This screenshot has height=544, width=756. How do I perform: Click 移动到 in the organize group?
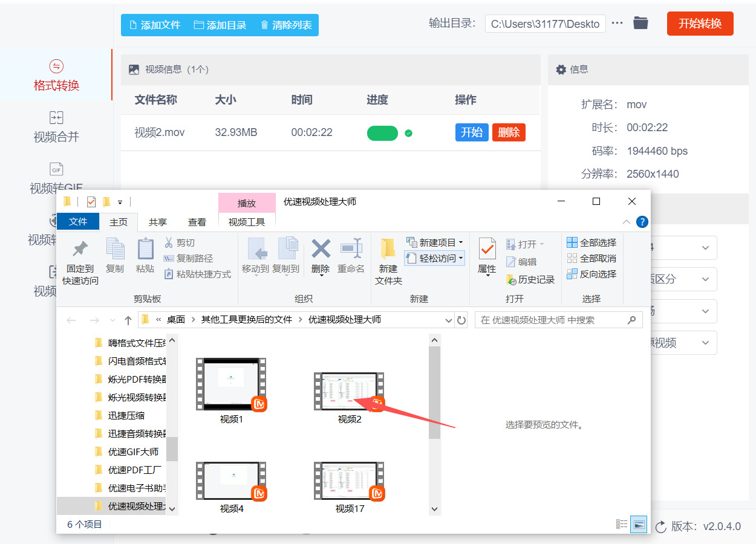[x=256, y=256]
